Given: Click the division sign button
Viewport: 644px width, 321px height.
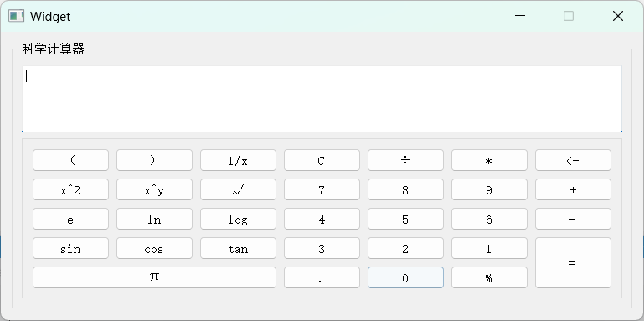Looking at the screenshot, I should [x=405, y=160].
